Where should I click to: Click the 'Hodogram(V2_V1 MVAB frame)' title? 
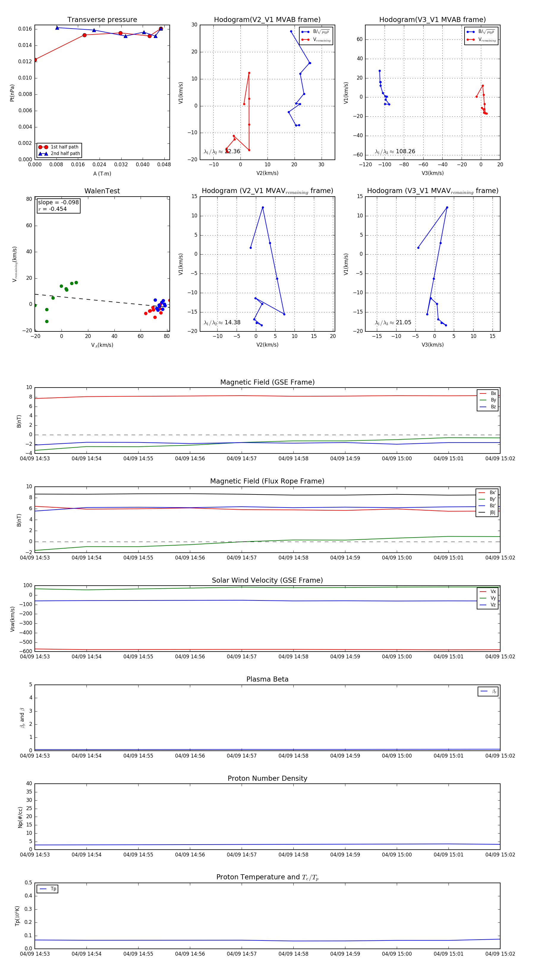[x=267, y=20]
